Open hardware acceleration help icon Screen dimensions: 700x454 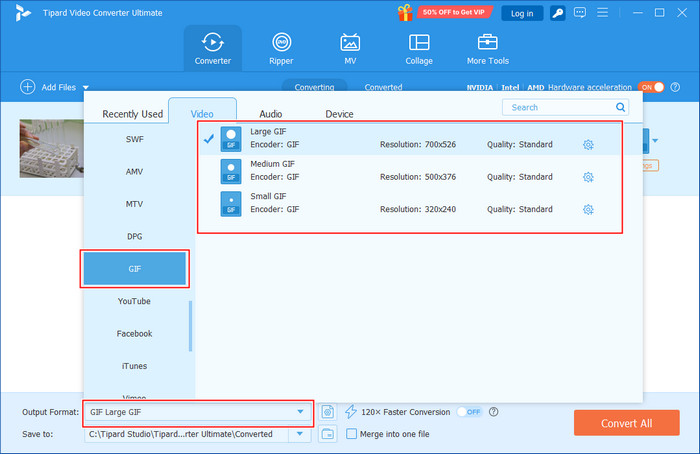click(675, 87)
